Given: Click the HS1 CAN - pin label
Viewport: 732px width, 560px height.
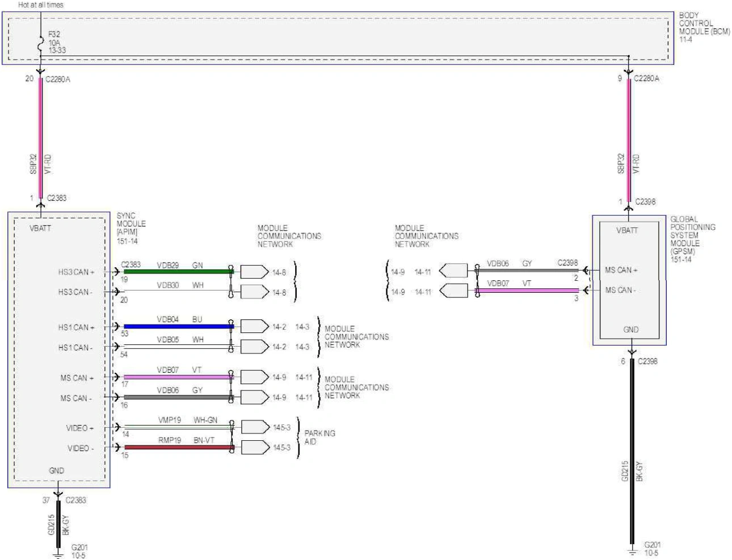Looking at the screenshot, I should pyautogui.click(x=75, y=347).
